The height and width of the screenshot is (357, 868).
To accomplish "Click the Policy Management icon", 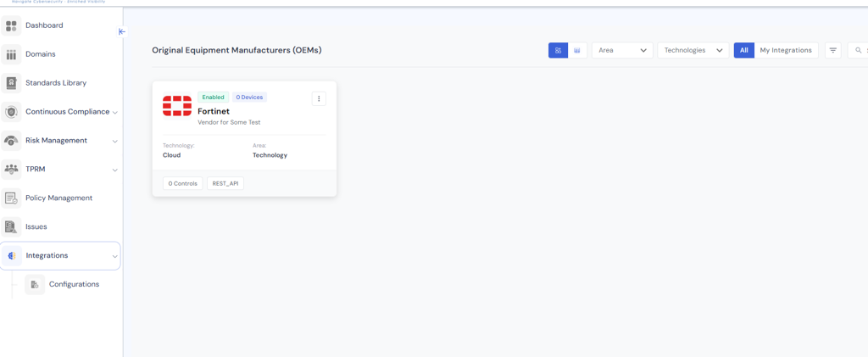I will pyautogui.click(x=11, y=198).
